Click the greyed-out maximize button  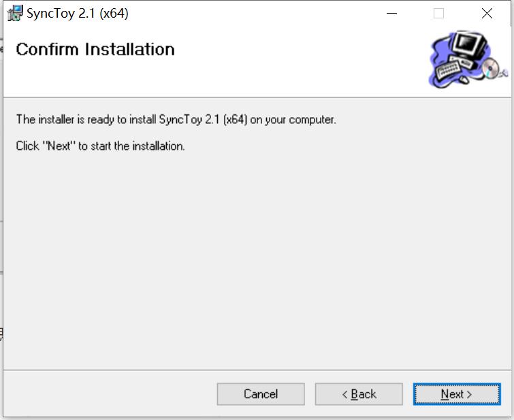click(438, 13)
